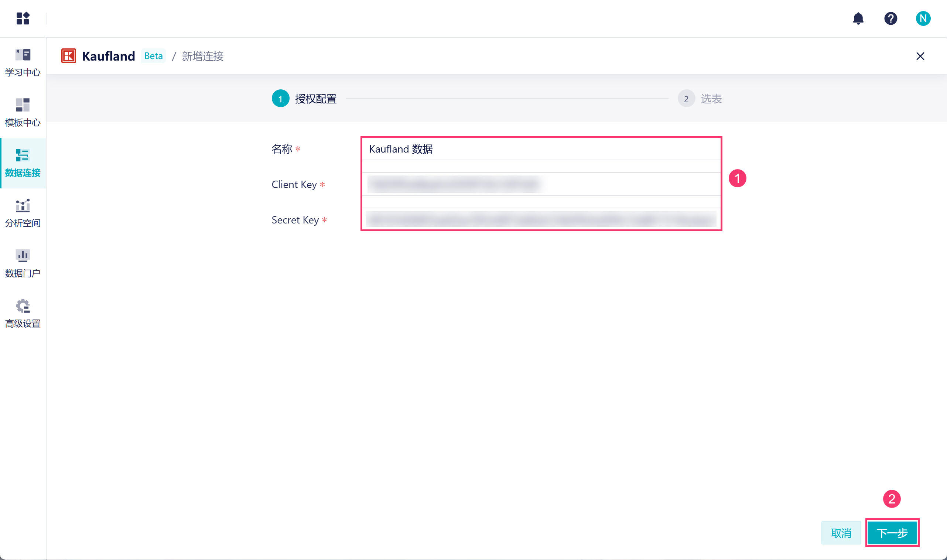The image size is (947, 560).
Task: Focus the Client Key input field
Action: (541, 184)
